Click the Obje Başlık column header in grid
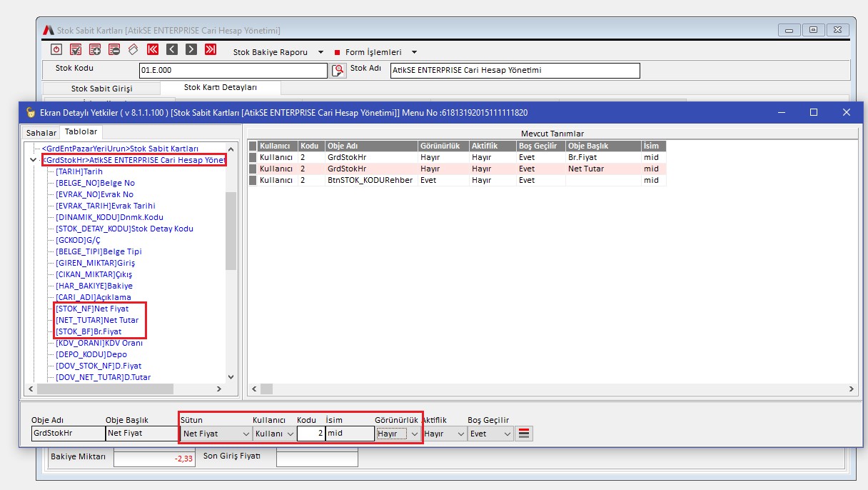Image resolution: width=868 pixels, height=490 pixels. click(x=603, y=145)
